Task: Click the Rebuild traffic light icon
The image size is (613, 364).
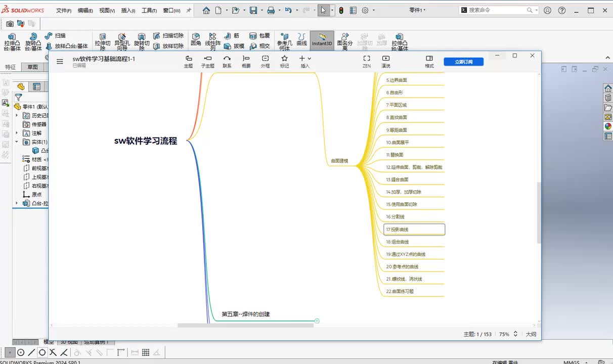Action: click(341, 10)
